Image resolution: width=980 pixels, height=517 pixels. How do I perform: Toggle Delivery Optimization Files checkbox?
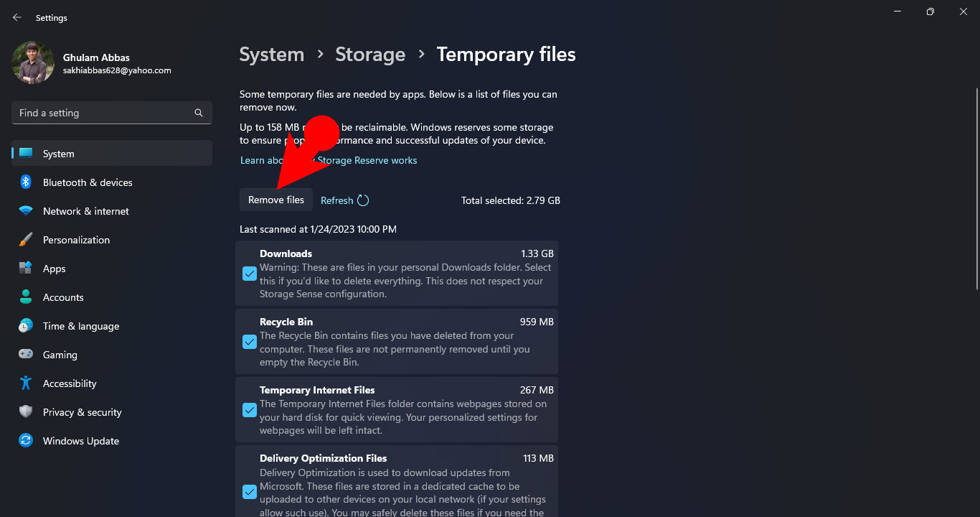pos(250,492)
